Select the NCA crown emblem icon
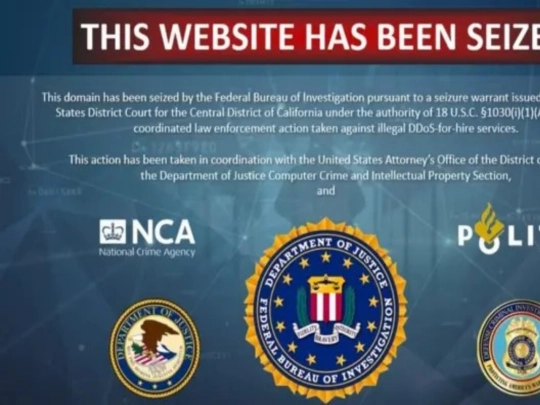The height and width of the screenshot is (405, 540). click(x=113, y=231)
